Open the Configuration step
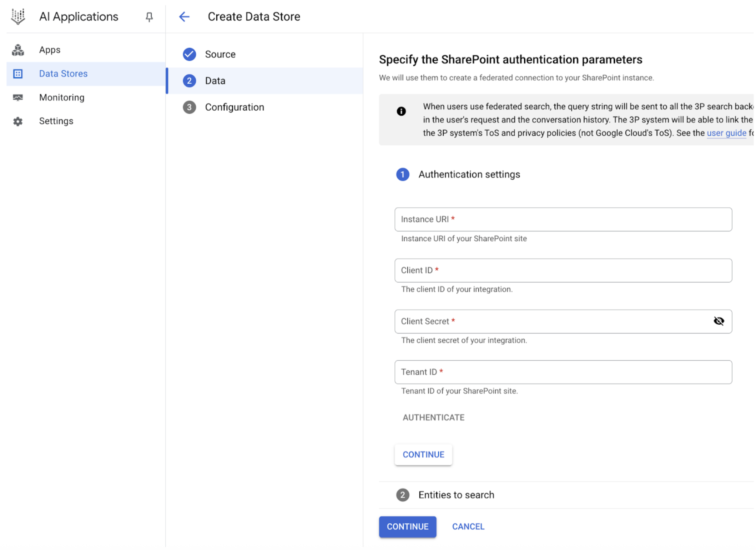This screenshot has height=550, width=756. [x=234, y=107]
